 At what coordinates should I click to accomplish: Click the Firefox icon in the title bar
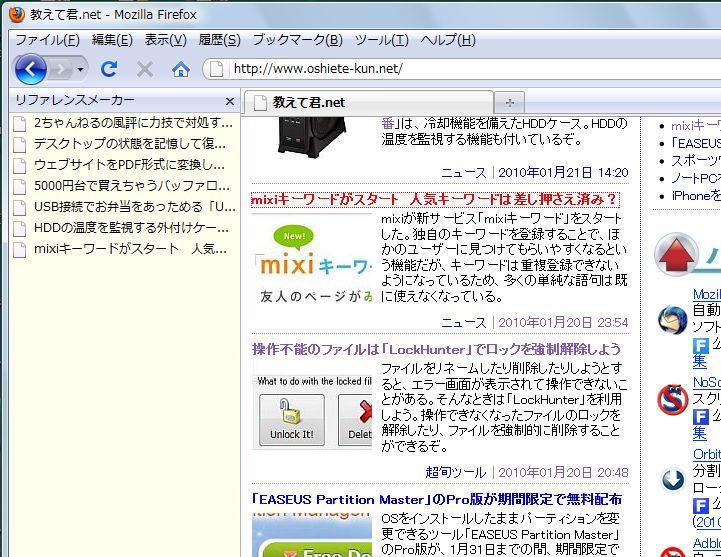click(x=17, y=15)
